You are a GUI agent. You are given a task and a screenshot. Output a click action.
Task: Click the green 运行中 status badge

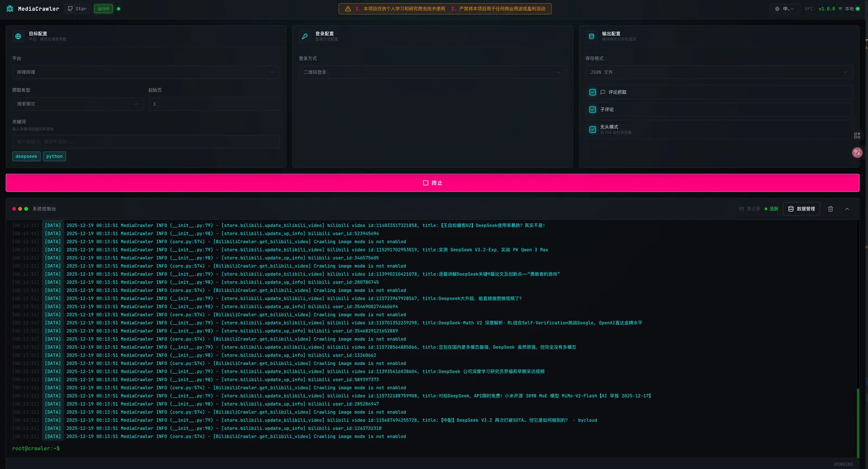tap(103, 9)
